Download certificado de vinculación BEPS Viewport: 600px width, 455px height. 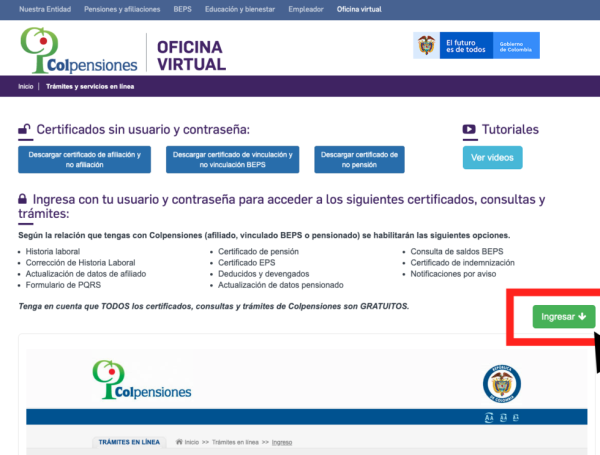[233, 160]
